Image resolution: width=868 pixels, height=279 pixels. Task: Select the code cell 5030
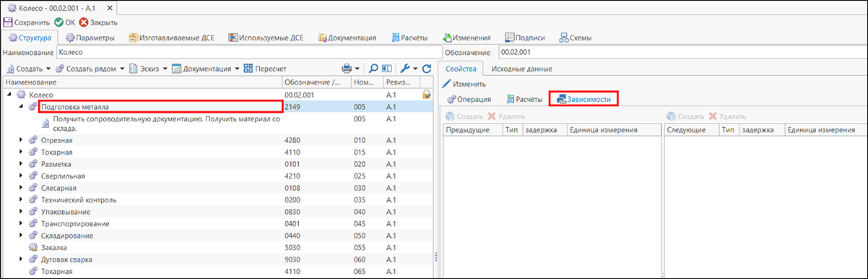click(317, 247)
